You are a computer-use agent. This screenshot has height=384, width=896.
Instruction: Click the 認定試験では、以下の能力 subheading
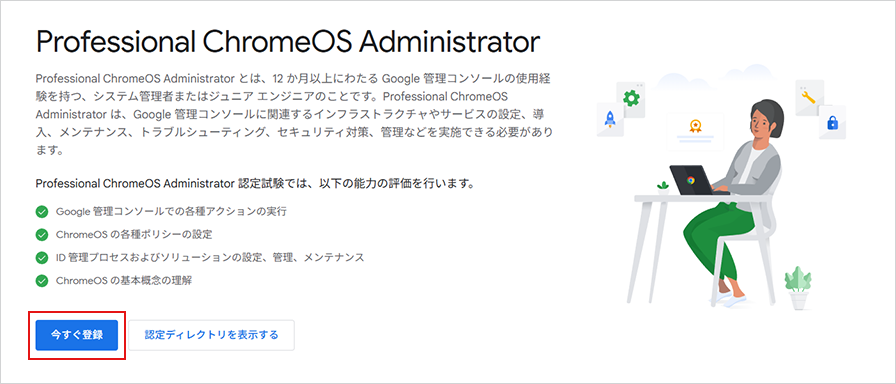click(x=255, y=184)
